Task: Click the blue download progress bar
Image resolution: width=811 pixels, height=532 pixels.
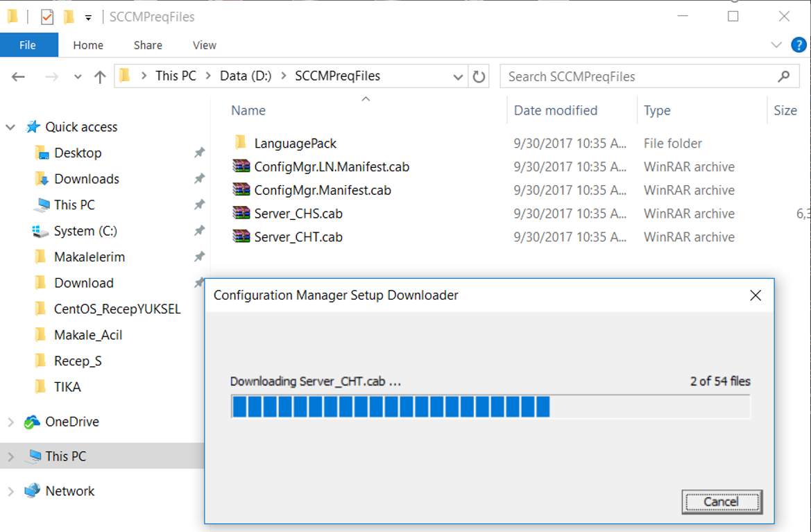Action: pyautogui.click(x=490, y=406)
